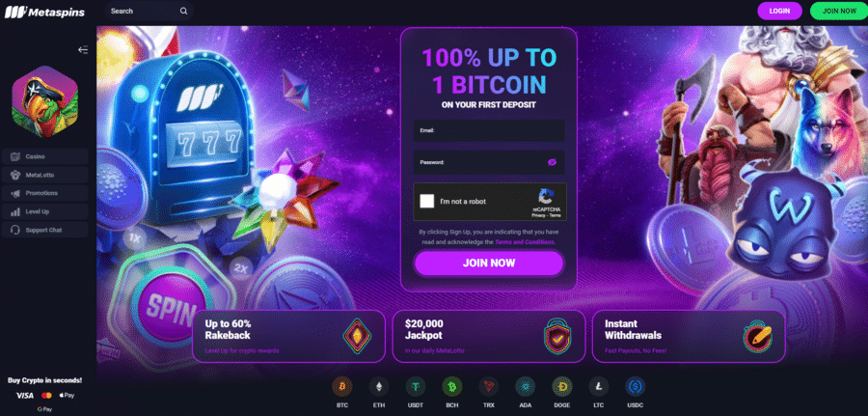868x416 pixels.
Task: Select the ETH Ethereum coin icon
Action: tap(379, 386)
